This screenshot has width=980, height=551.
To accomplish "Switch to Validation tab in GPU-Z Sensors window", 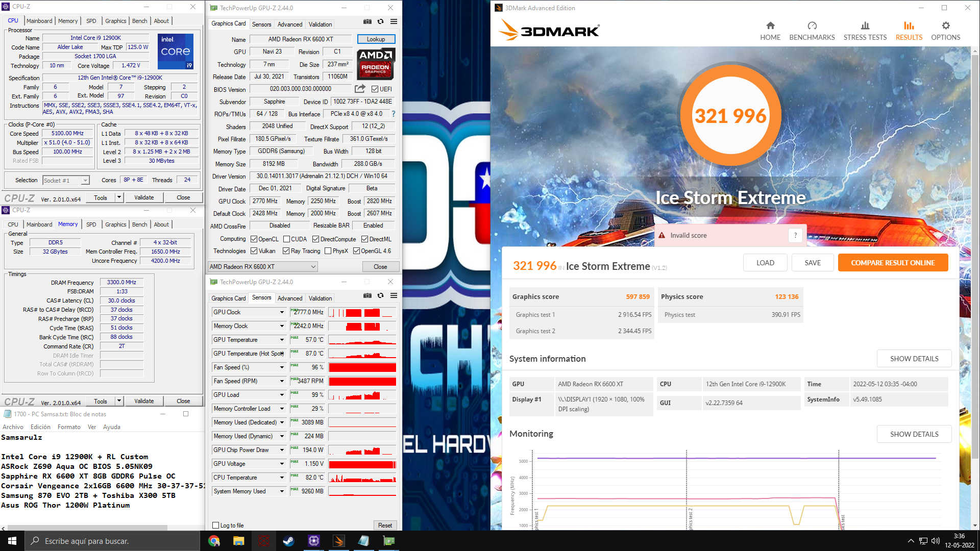I will [x=320, y=298].
